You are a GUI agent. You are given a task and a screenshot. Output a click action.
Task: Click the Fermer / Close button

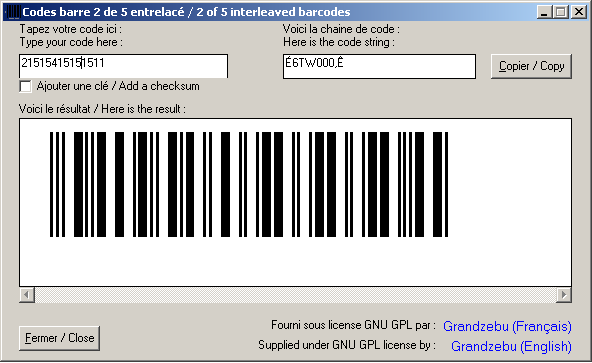59,338
